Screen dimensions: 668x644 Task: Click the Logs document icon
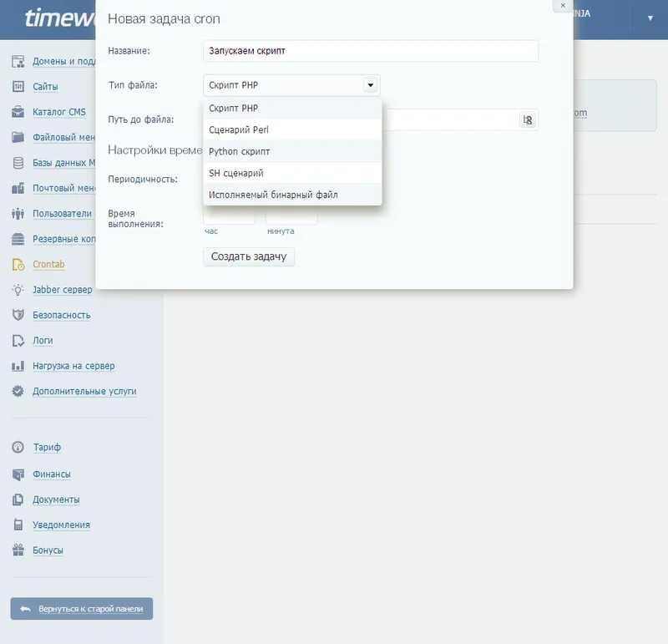pyautogui.click(x=18, y=341)
